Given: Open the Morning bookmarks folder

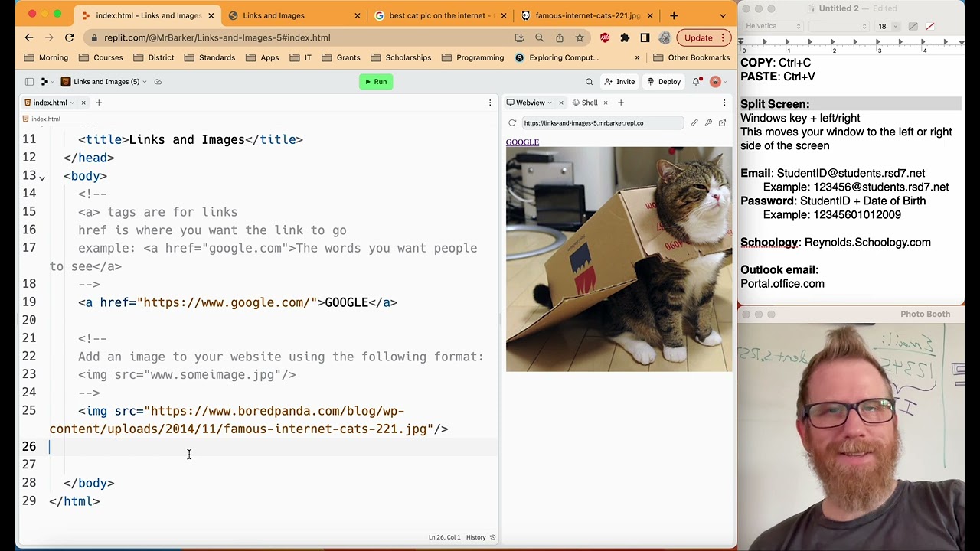Looking at the screenshot, I should [x=46, y=57].
